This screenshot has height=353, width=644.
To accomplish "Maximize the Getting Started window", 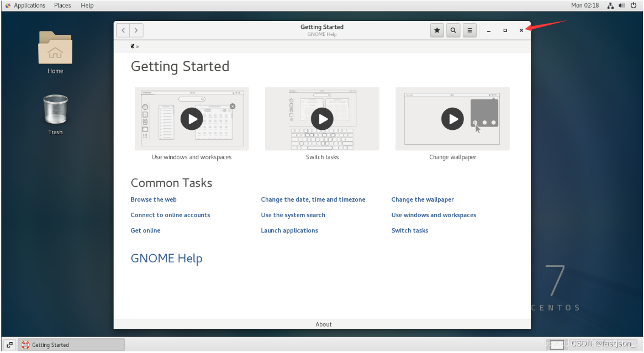I will pos(505,30).
